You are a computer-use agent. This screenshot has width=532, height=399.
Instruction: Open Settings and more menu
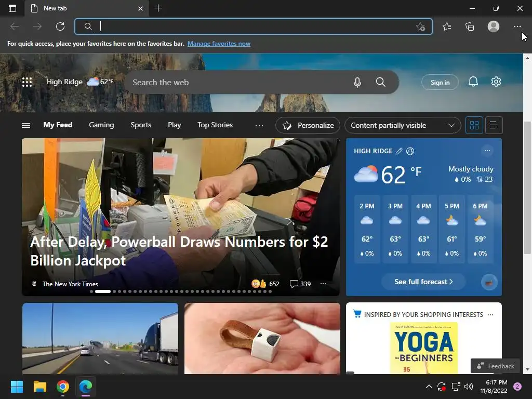click(x=517, y=26)
